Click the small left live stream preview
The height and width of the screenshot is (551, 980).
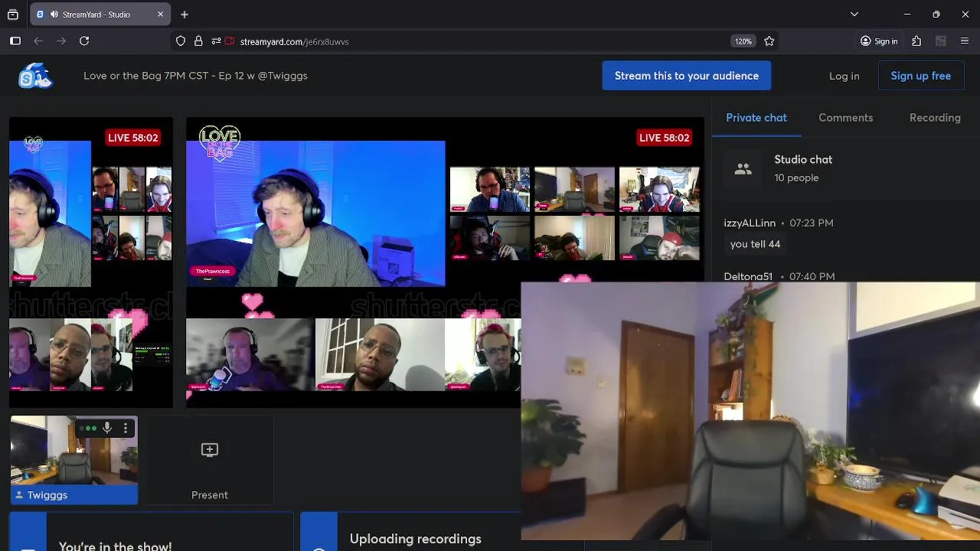(x=91, y=262)
